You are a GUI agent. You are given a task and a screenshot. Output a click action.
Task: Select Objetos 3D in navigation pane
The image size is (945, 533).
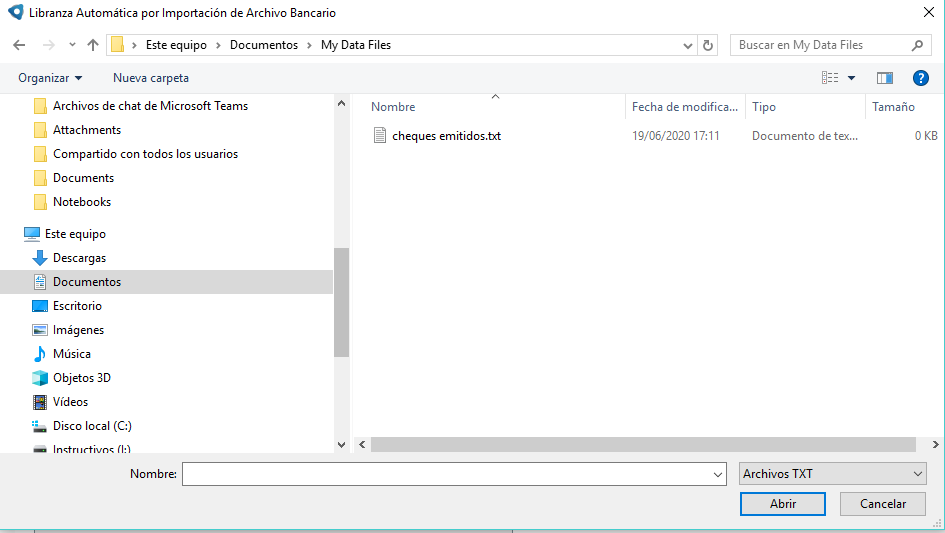coord(81,378)
